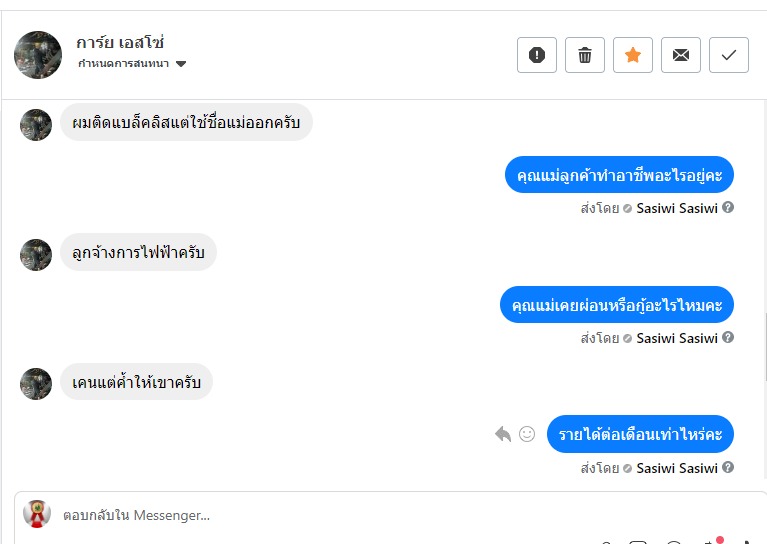Click help icon under the รายได้ต่อเดือน message
This screenshot has width=767, height=544.
click(728, 467)
